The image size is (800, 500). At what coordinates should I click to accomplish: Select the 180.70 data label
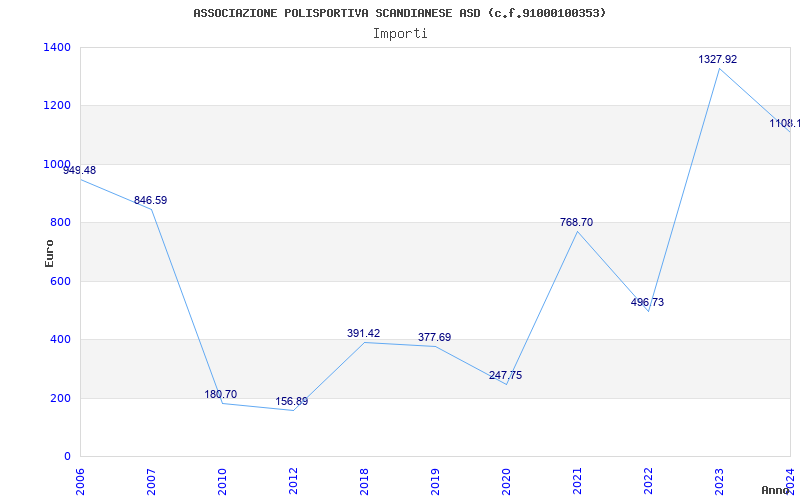click(221, 394)
